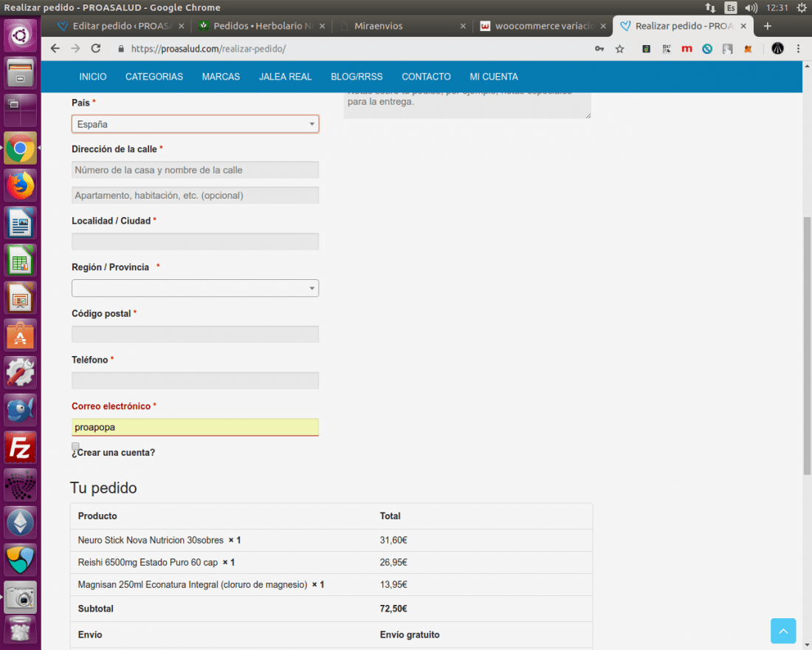Tick the ¿Crear una cuenta? checkbox
812x650 pixels.
[x=75, y=446]
